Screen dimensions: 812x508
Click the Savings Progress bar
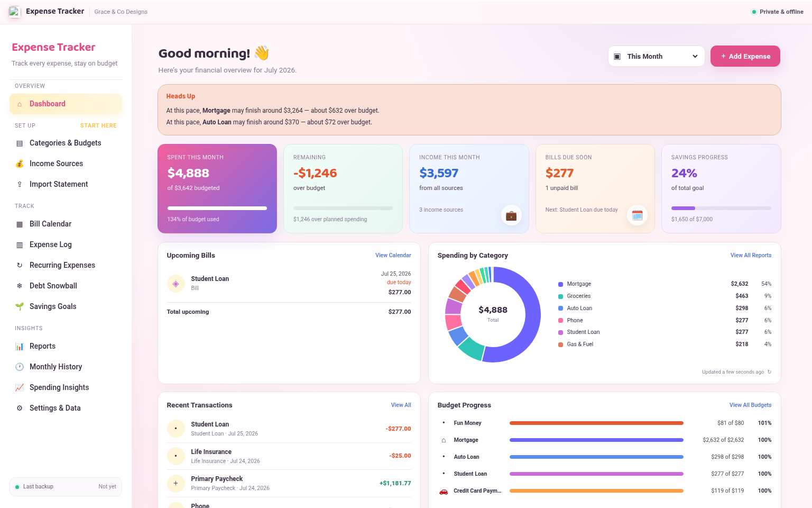(721, 208)
